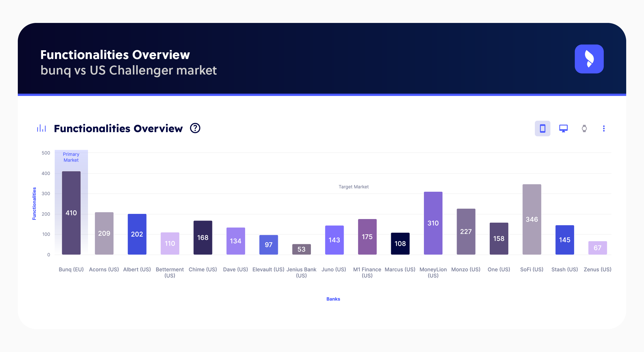Screen dimensions: 644x352
Task: Click the 'Functionalities' y-axis title
Action: (x=34, y=204)
